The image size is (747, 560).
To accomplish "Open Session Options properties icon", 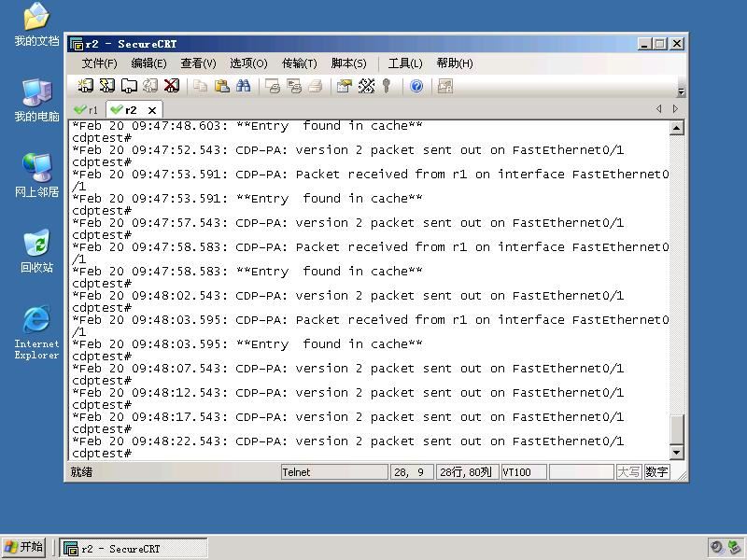I will click(x=344, y=86).
